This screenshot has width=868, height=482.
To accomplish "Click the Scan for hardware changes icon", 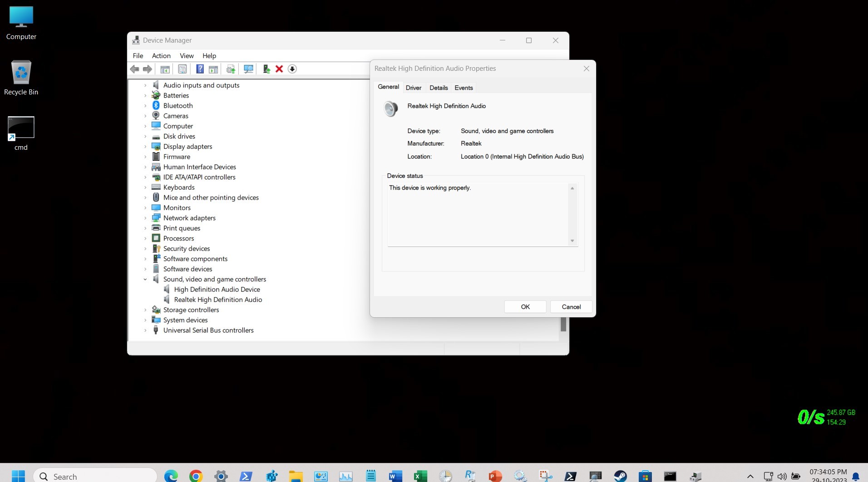I will pos(248,69).
